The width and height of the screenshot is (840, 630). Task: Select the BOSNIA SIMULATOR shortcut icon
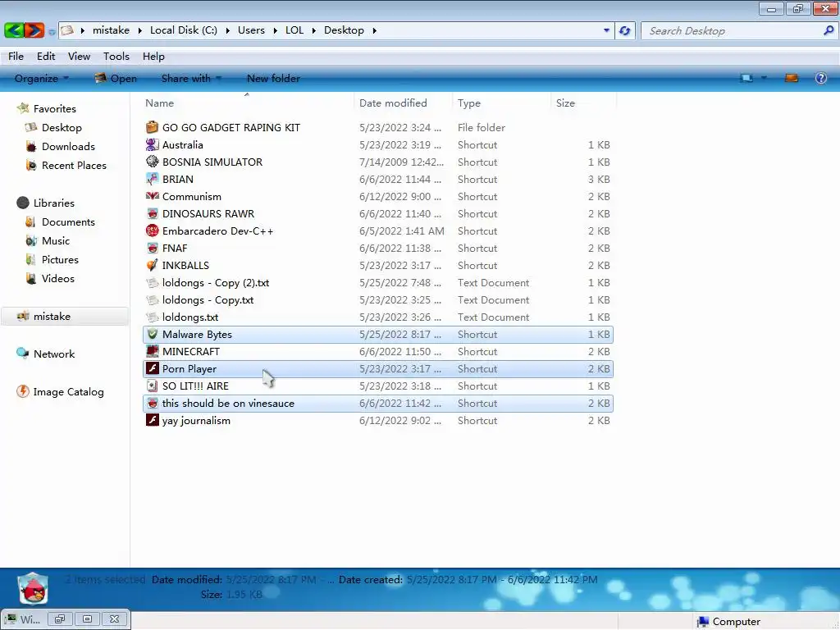(x=152, y=162)
